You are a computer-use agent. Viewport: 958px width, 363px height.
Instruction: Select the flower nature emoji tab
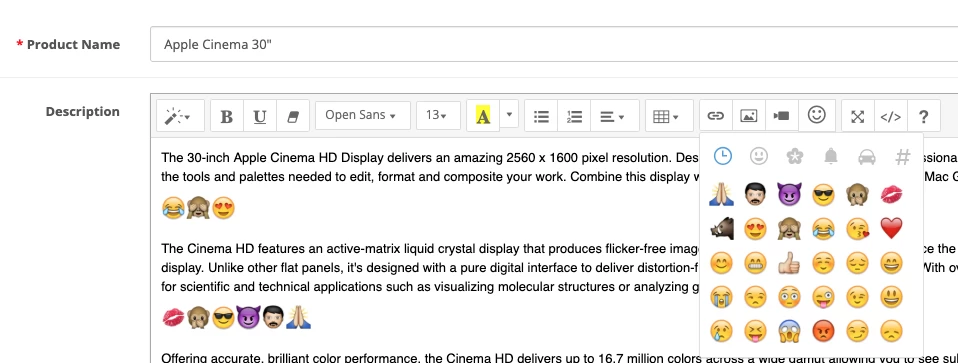pos(794,156)
